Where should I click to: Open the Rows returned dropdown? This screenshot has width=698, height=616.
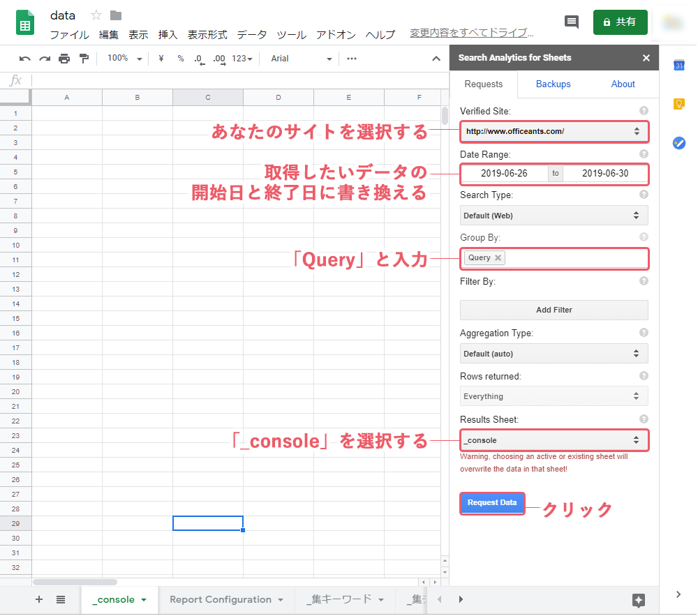tap(554, 396)
